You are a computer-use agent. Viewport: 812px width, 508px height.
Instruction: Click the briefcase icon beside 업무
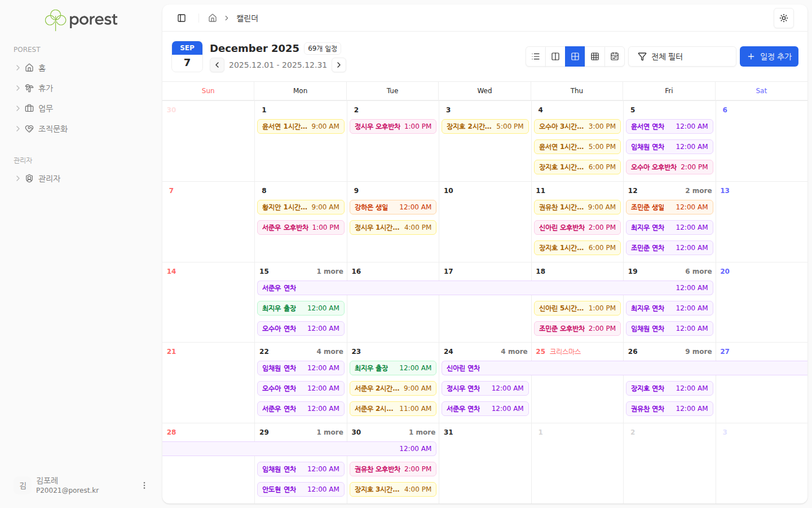point(29,108)
